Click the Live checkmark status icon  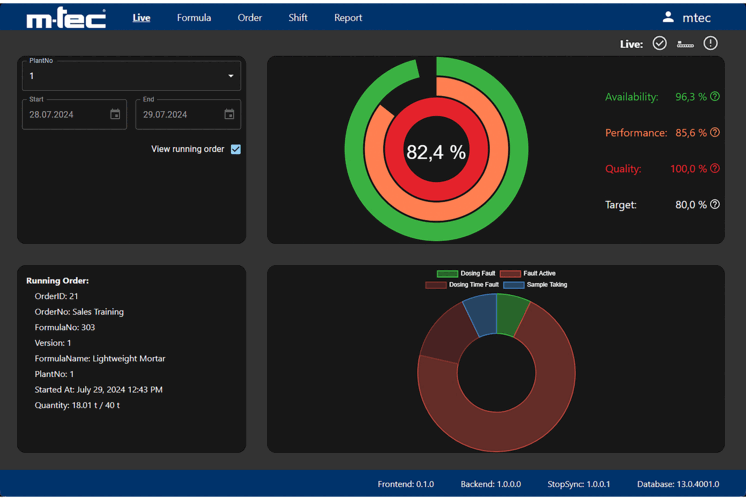pyautogui.click(x=659, y=43)
